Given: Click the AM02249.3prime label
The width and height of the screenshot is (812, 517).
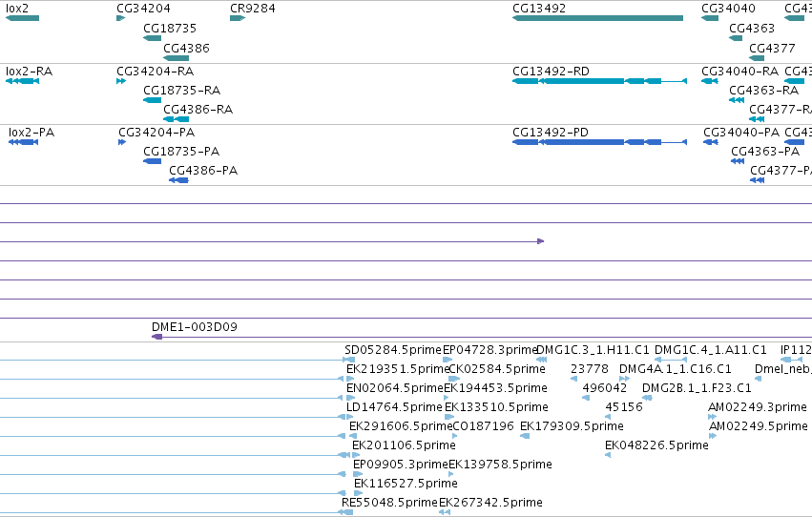Looking at the screenshot, I should point(758,406).
